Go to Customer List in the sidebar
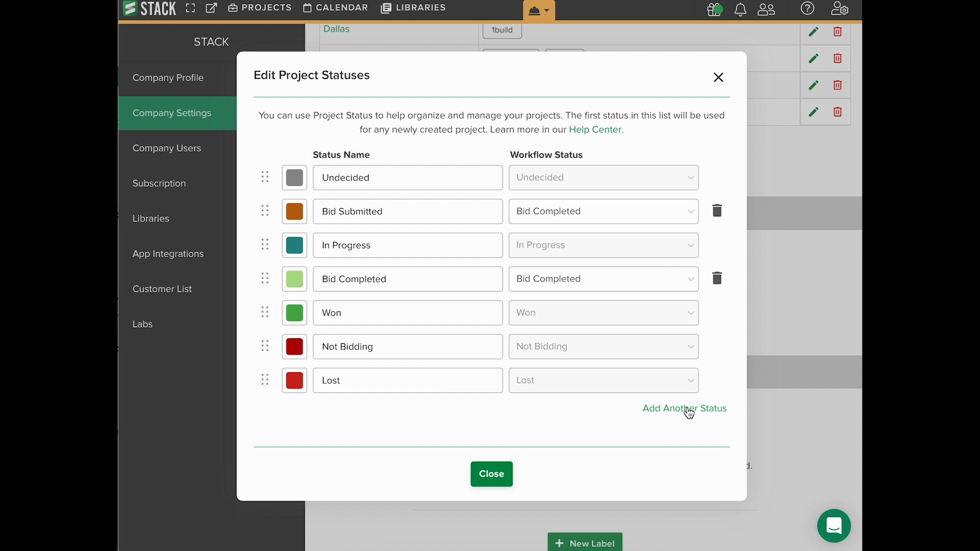 pos(162,288)
